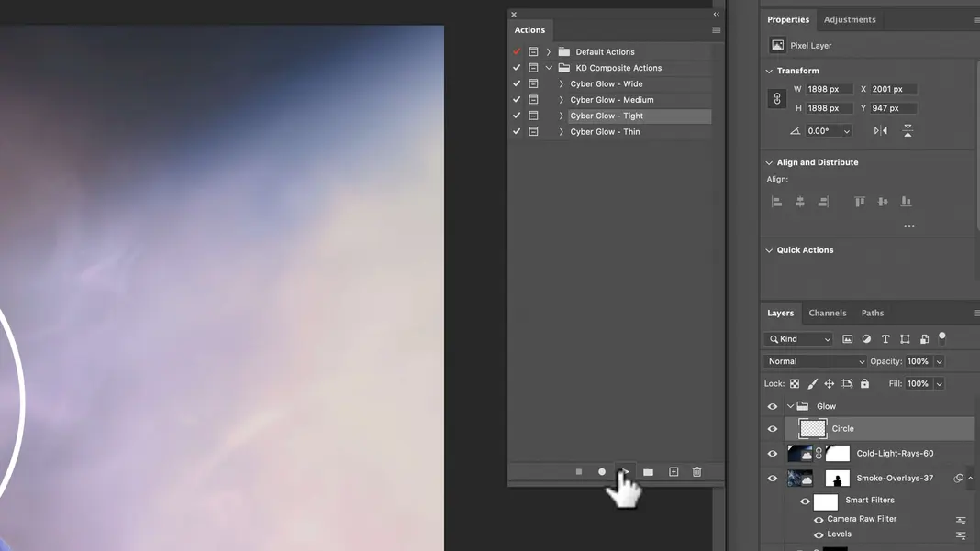The image size is (980, 551).
Task: Select Cyber Glow - Medium action
Action: tap(612, 99)
